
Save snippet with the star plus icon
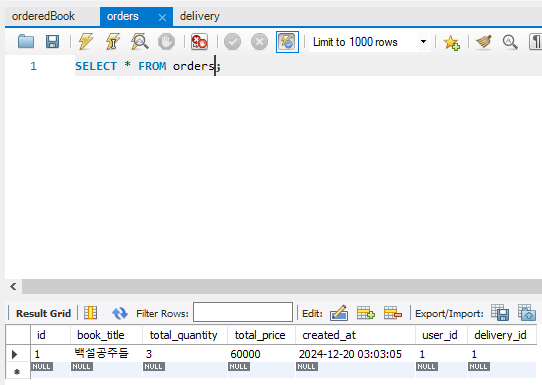[x=451, y=43]
